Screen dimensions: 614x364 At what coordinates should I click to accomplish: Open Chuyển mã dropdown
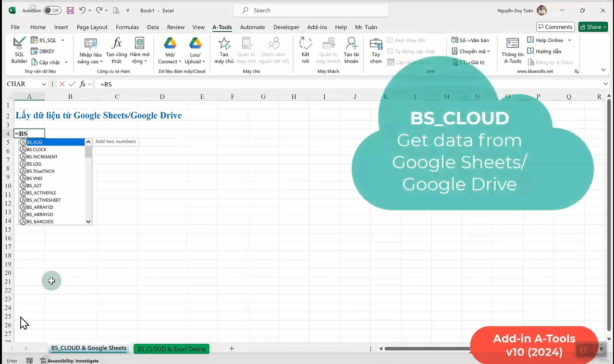[471, 51]
